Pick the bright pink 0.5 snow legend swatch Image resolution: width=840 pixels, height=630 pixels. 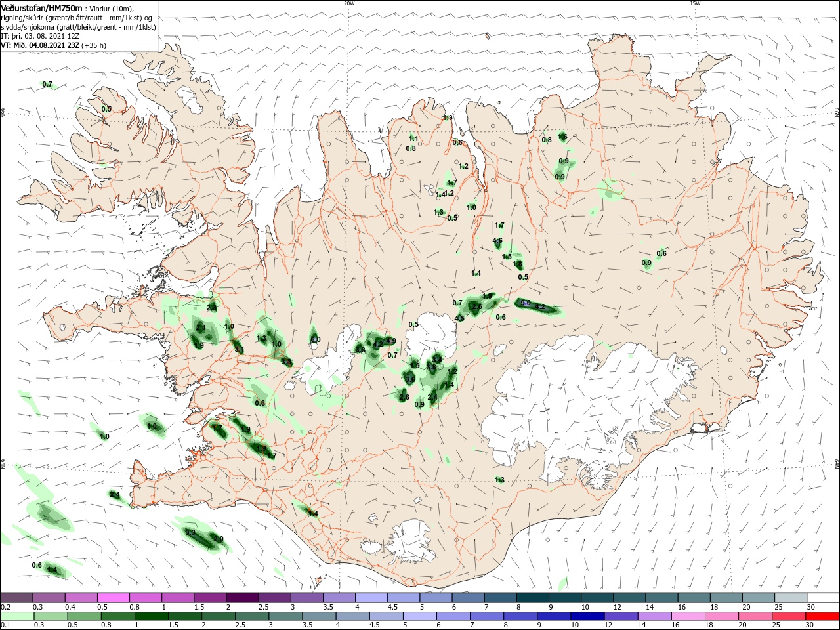tap(113, 598)
